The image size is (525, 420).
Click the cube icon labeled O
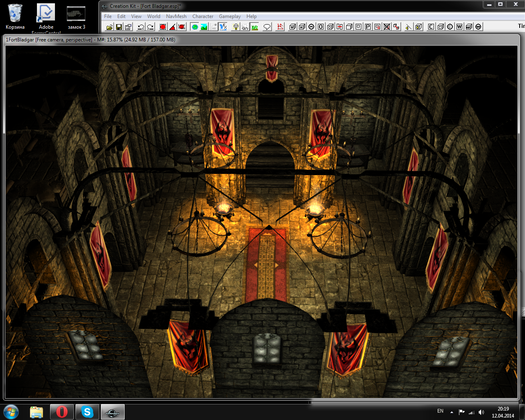click(330, 27)
